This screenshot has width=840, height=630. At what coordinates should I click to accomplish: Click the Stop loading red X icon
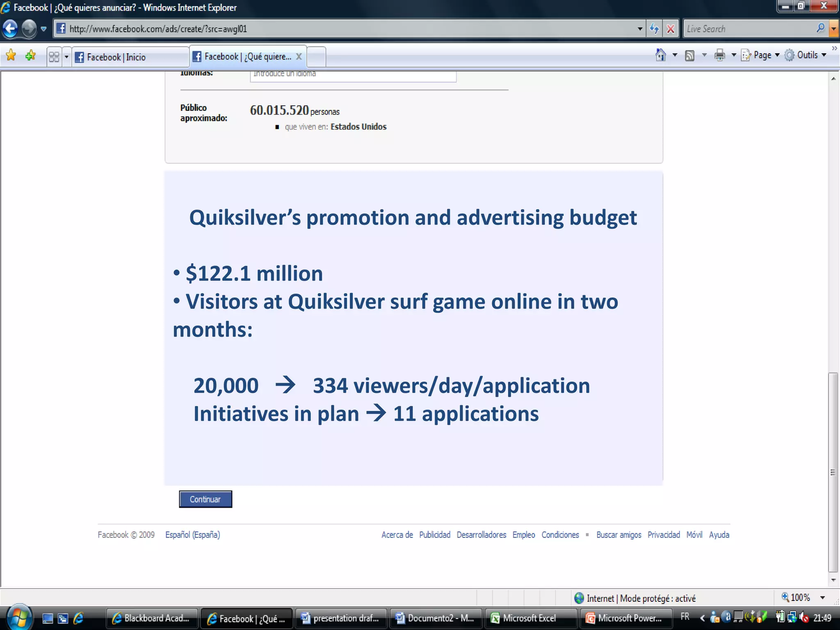(x=671, y=29)
